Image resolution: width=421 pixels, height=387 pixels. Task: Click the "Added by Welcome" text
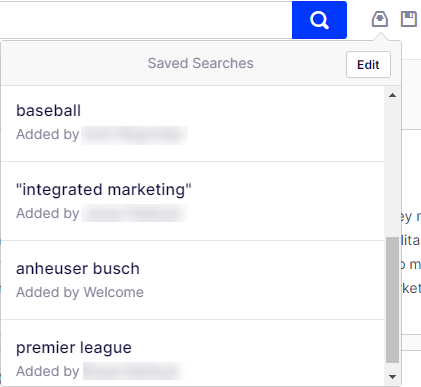coord(80,292)
